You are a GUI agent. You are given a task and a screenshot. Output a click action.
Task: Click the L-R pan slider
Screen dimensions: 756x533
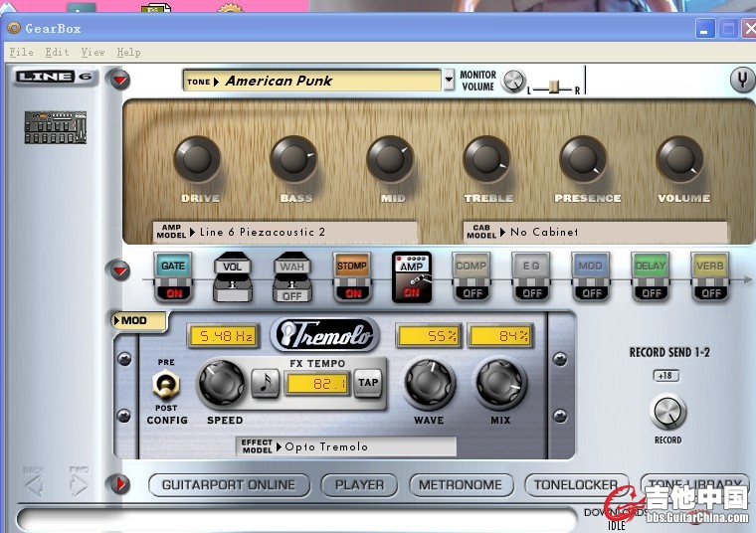[x=554, y=88]
